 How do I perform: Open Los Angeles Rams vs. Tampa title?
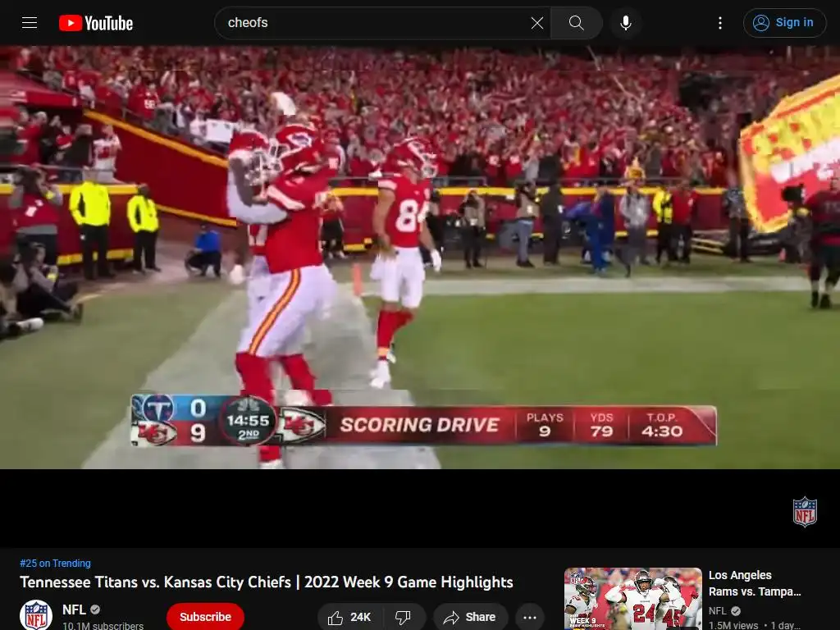(x=755, y=583)
